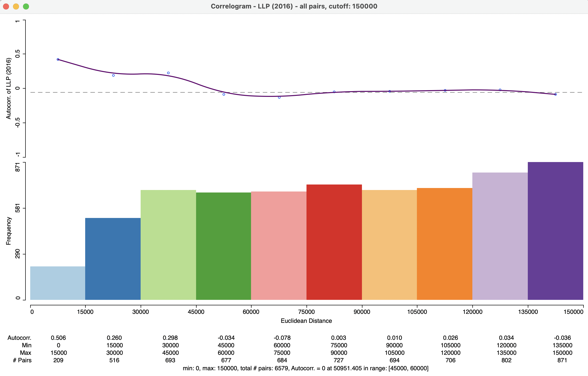Click the autocorrelation value 0.260
This screenshot has height=376, width=588.
(114, 338)
